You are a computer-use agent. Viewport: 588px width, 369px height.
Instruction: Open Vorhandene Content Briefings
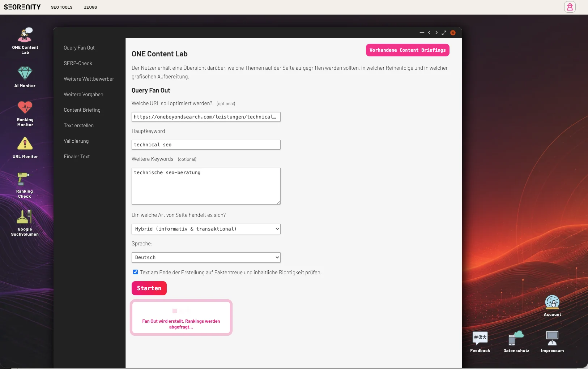coord(408,50)
